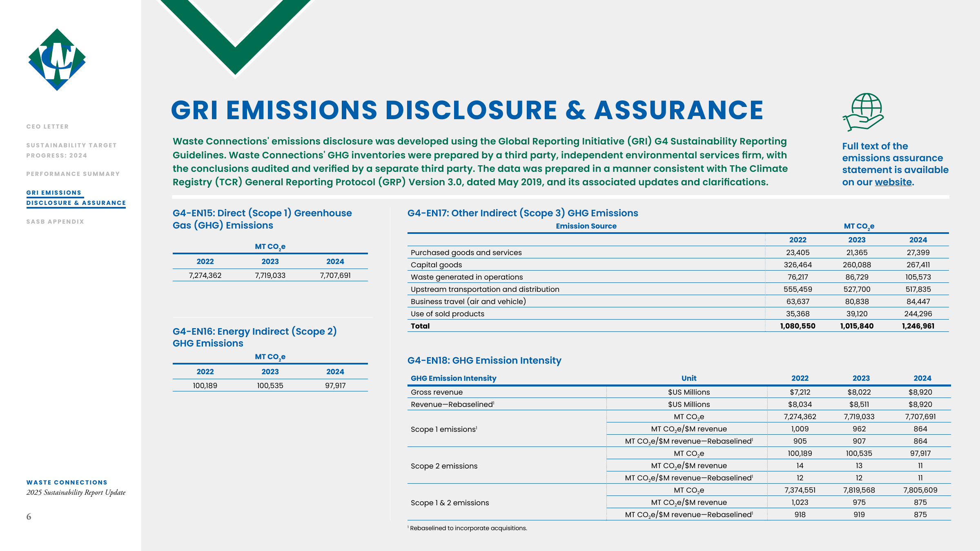980x551 pixels.
Task: Select rebaselined 2022 revenue $8,034
Action: click(800, 404)
